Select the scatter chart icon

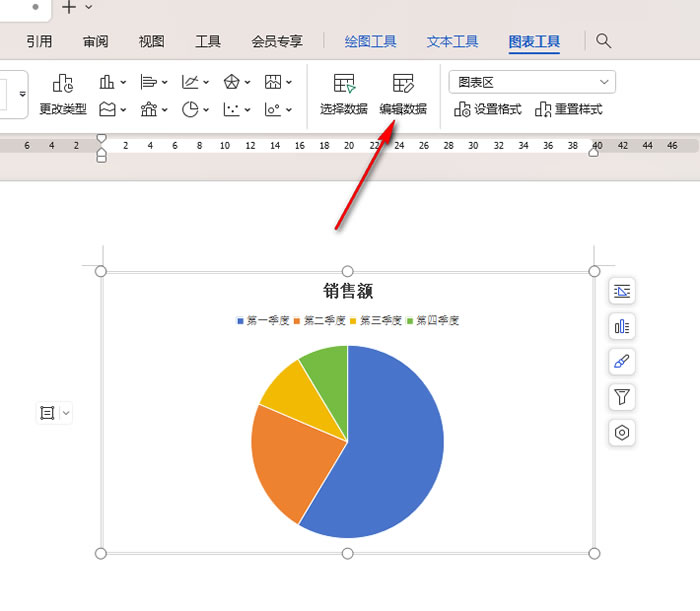231,109
